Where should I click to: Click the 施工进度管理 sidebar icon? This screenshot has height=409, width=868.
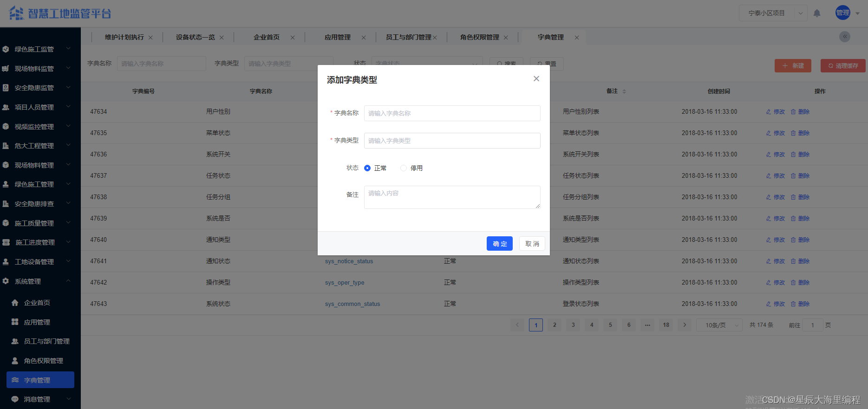6,242
